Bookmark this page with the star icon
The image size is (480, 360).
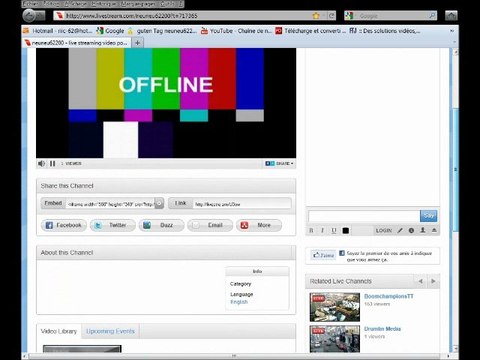point(316,16)
